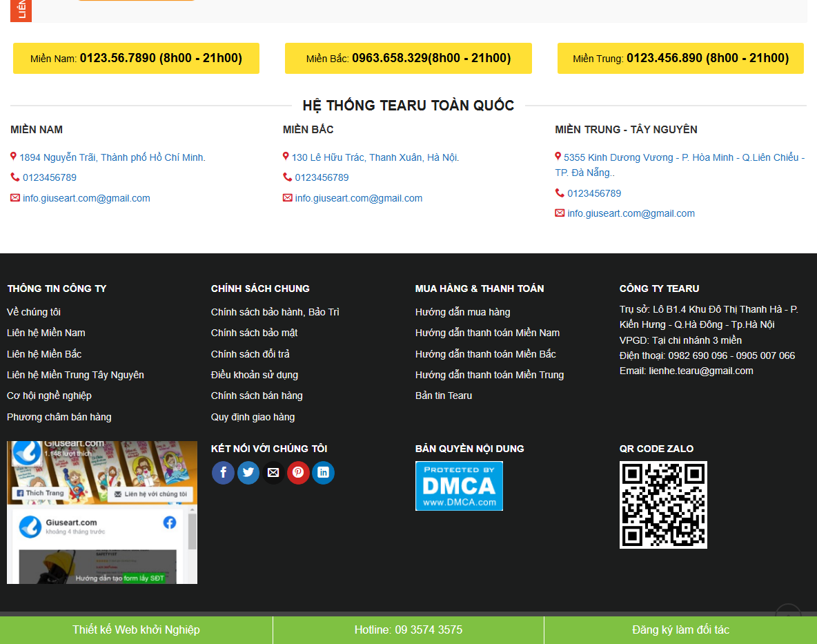Image resolution: width=817 pixels, height=644 pixels.
Task: Click the Pinterest social icon
Action: 298,473
